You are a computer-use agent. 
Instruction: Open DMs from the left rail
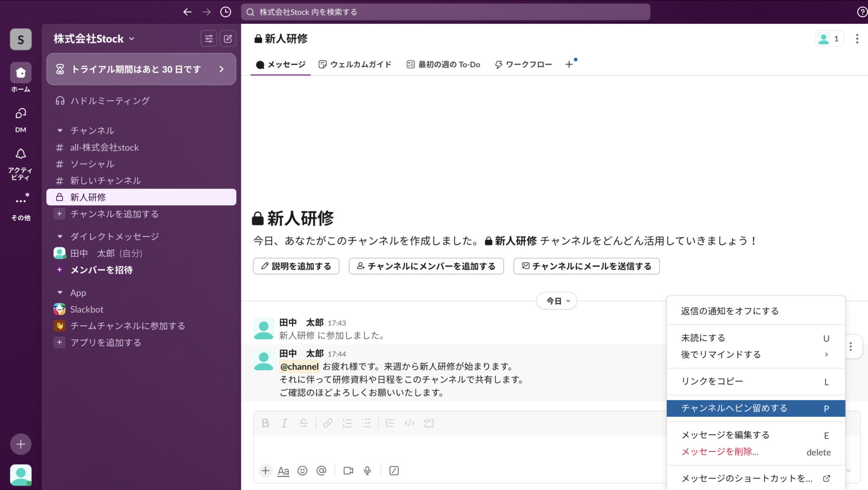[x=20, y=118]
